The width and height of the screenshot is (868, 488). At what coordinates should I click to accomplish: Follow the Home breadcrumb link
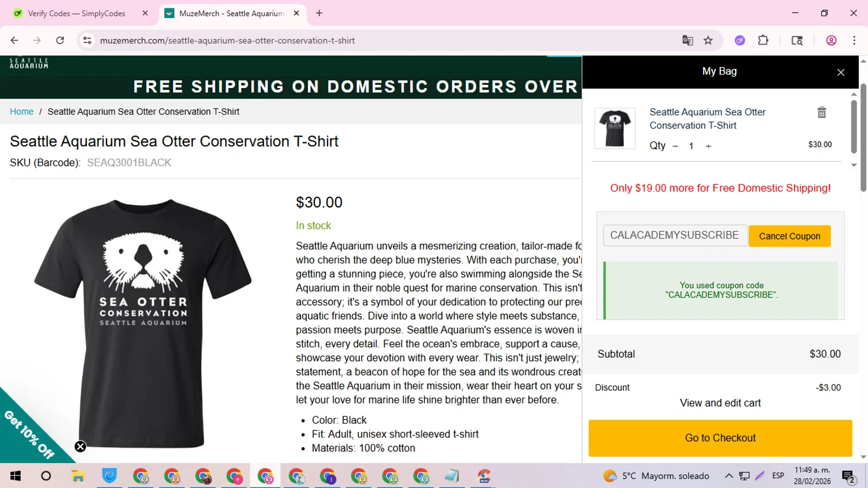tap(21, 112)
